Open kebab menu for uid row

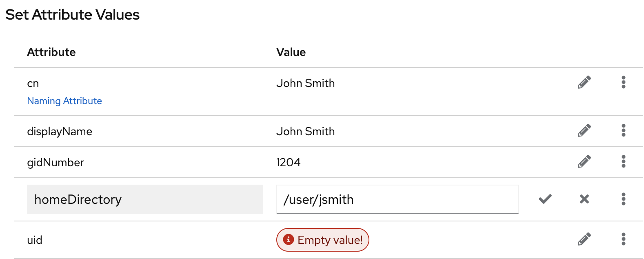coord(623,239)
